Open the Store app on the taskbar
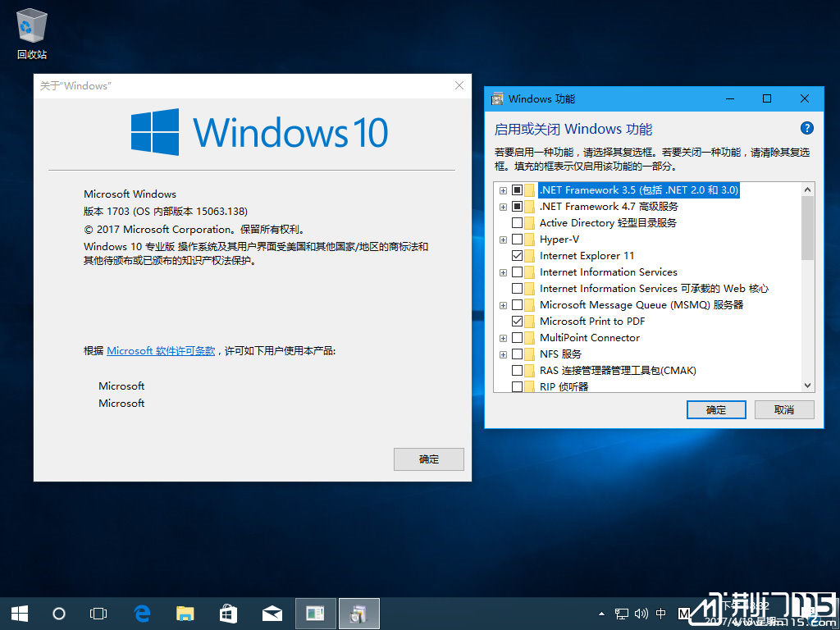Viewport: 840px width, 630px height. click(x=229, y=614)
